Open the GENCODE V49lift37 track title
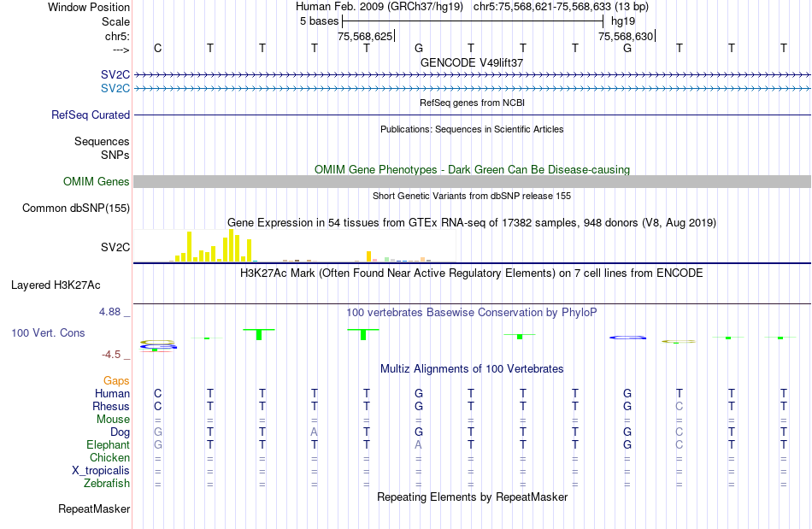 pos(472,62)
